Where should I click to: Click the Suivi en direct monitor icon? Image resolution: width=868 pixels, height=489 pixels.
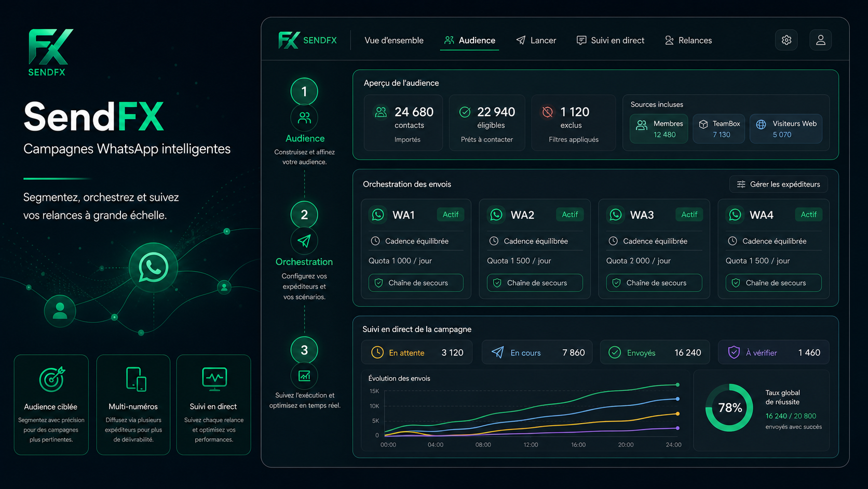point(214,379)
